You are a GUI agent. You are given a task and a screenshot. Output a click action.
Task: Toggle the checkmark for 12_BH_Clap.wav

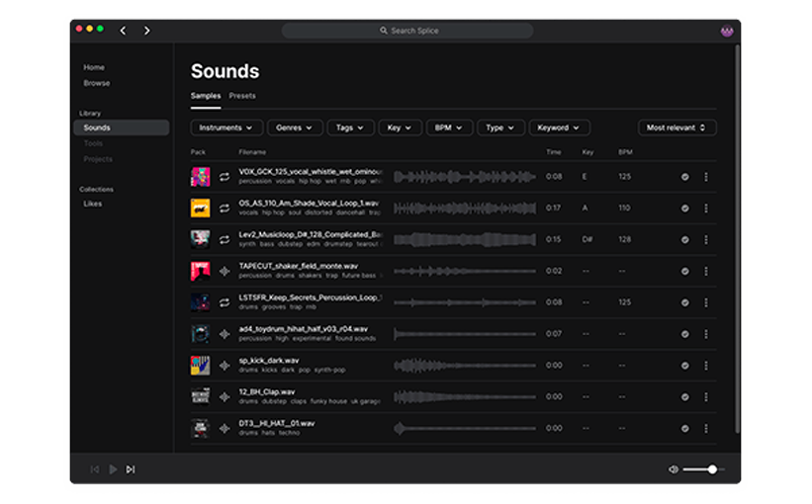pyautogui.click(x=684, y=397)
